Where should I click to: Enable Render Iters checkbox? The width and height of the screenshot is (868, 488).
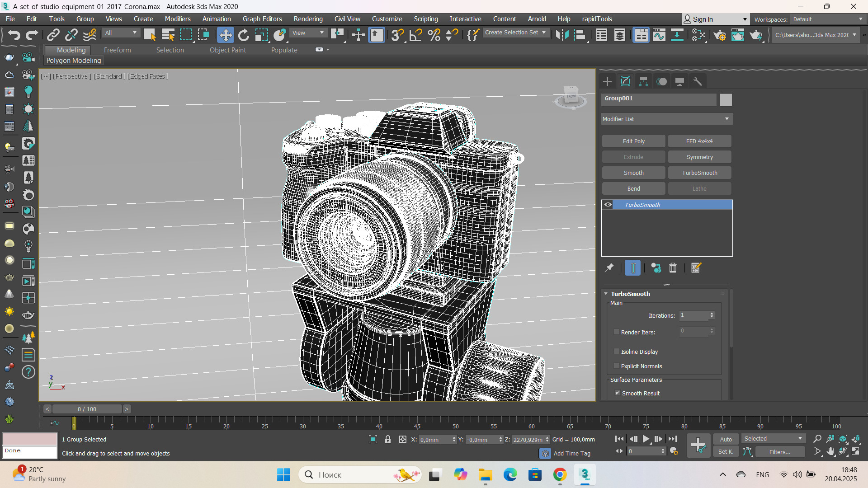[616, 332]
